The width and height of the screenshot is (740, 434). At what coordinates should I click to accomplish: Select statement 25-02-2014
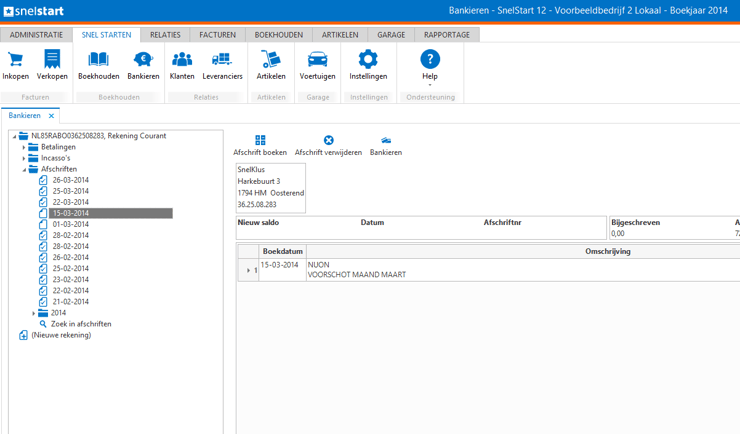point(71,268)
